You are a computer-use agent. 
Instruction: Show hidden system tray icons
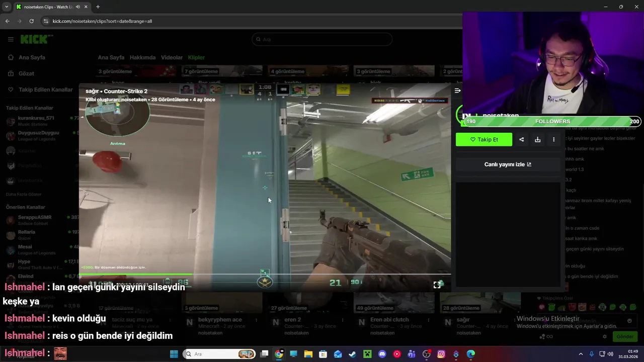tap(581, 354)
